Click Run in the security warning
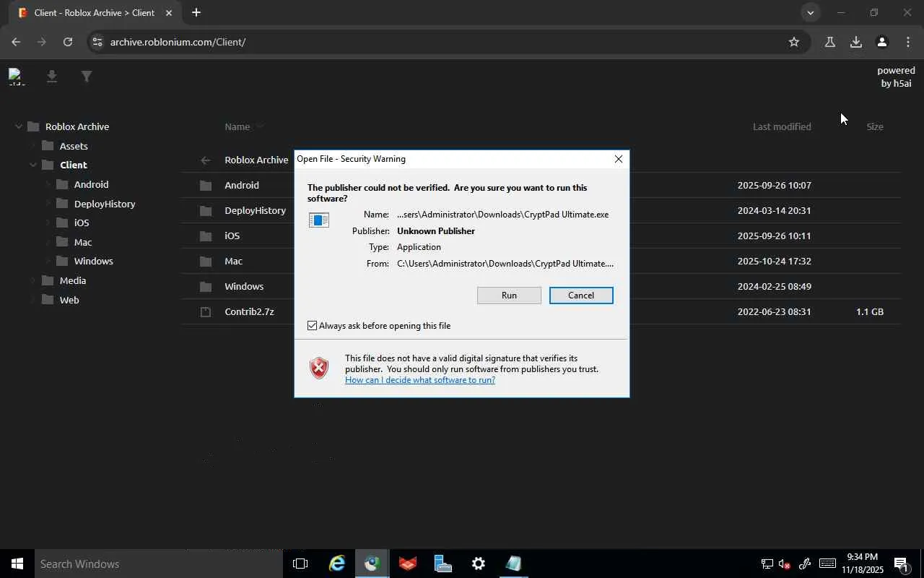924x578 pixels. pyautogui.click(x=509, y=296)
